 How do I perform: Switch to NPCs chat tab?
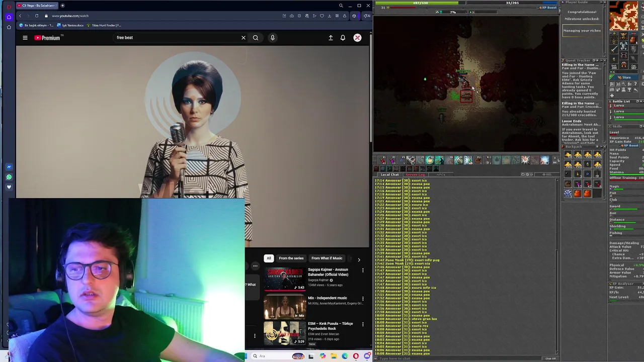tap(441, 174)
